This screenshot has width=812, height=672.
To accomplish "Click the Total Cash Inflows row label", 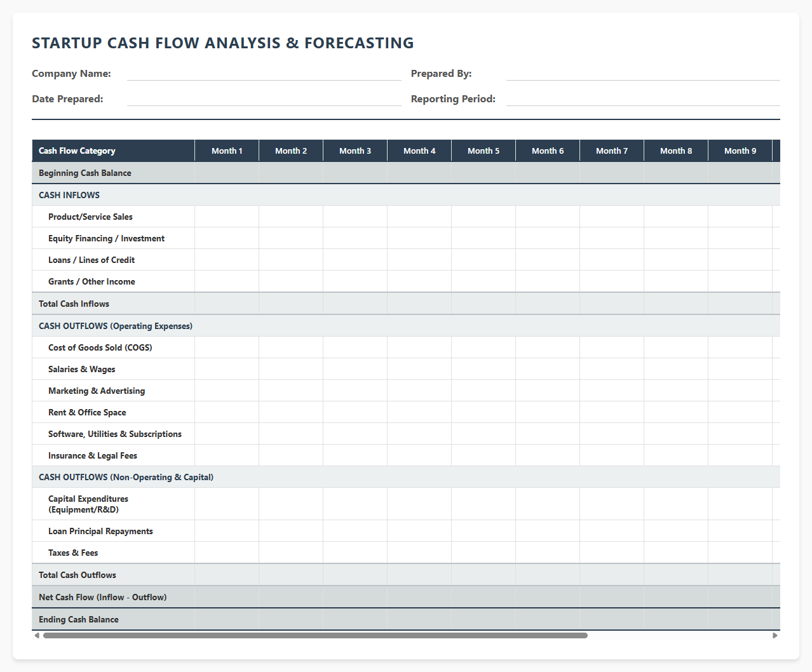I will click(x=74, y=304).
